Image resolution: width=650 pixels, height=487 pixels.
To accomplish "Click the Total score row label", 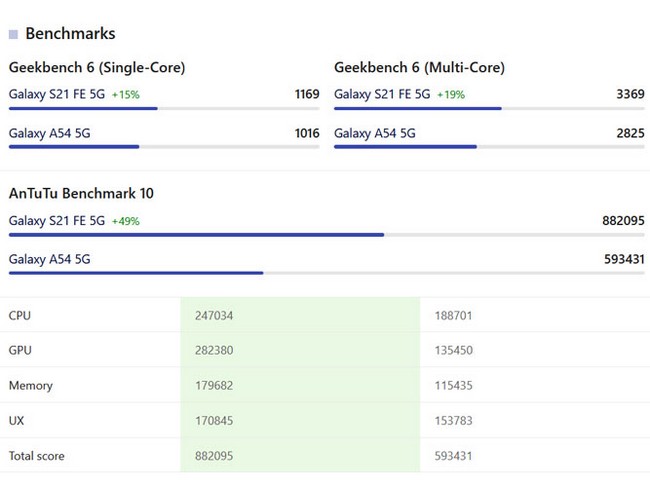I will tap(36, 456).
